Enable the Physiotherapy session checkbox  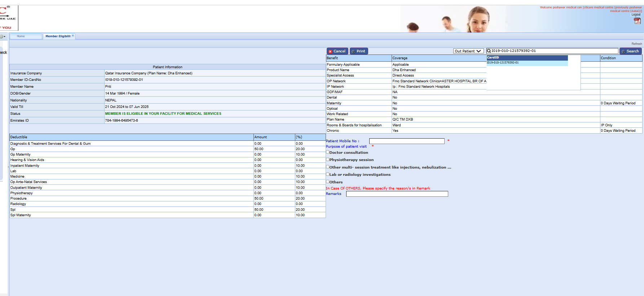pos(328,160)
